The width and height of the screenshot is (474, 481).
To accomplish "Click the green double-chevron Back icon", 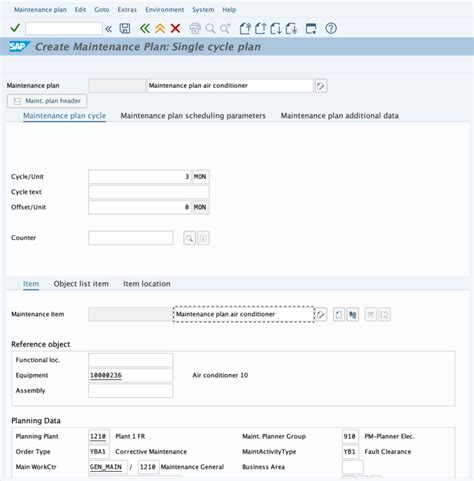I will point(145,28).
